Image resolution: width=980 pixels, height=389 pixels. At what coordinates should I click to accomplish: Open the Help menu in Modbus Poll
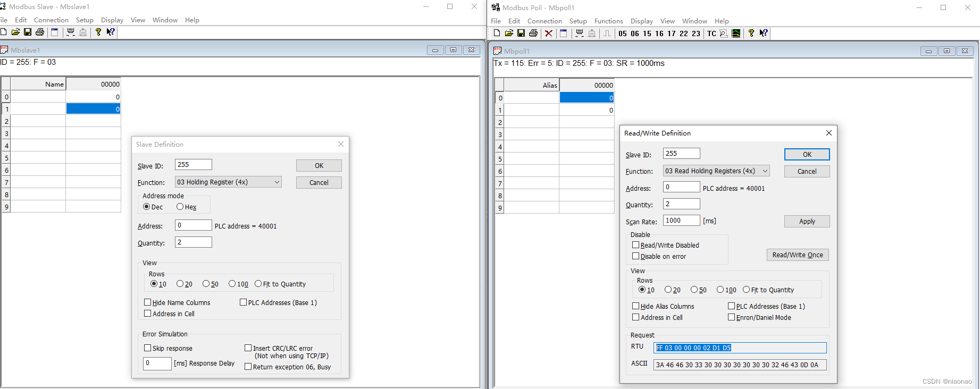point(722,21)
